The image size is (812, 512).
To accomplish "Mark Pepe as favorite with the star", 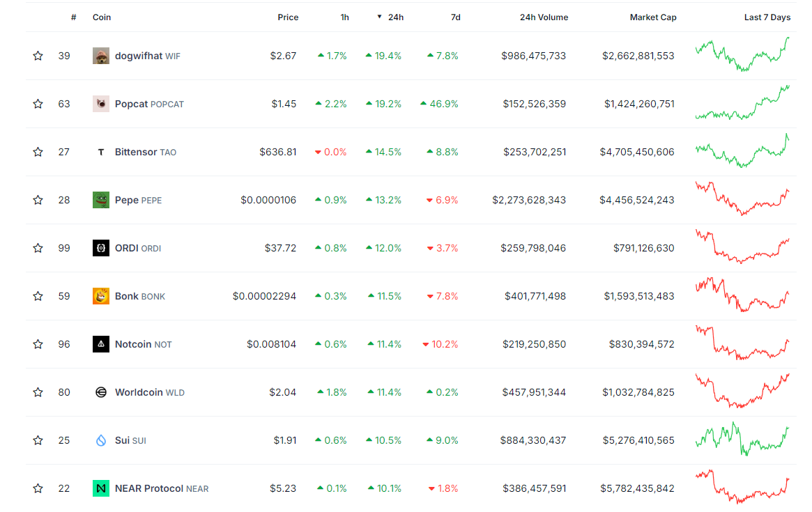I will point(38,200).
